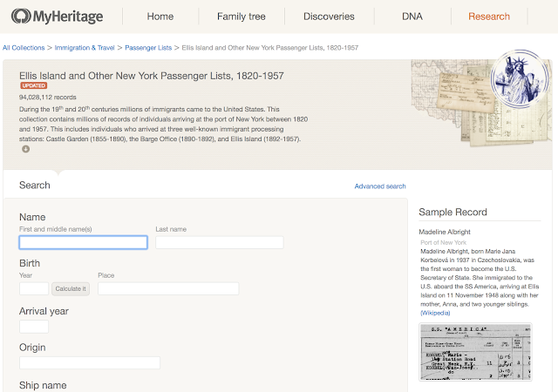Go to All Collections breadcrumb
This screenshot has height=392, width=558.
click(x=24, y=48)
